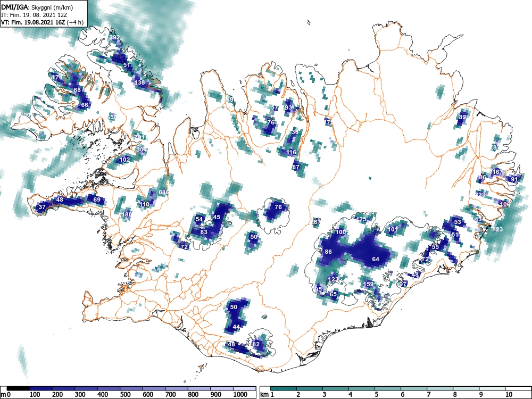Click the visibility value '66' on the map
Viewport: 532px width, 399px height.
(85, 105)
